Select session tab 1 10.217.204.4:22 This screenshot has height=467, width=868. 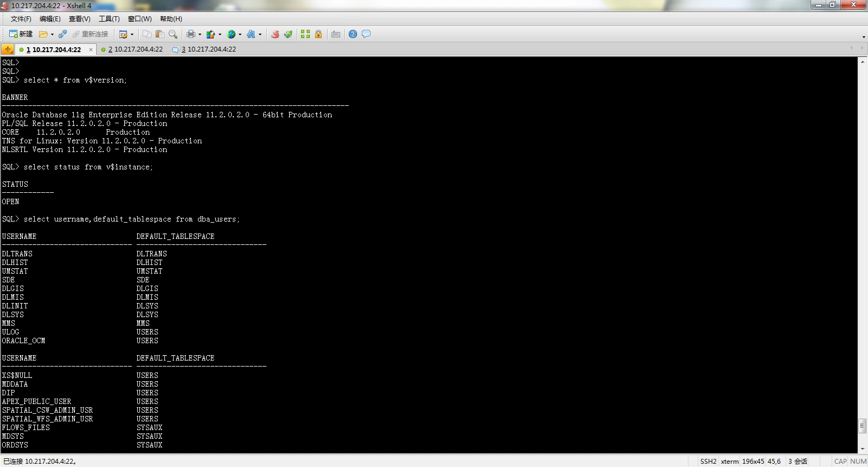pos(53,49)
